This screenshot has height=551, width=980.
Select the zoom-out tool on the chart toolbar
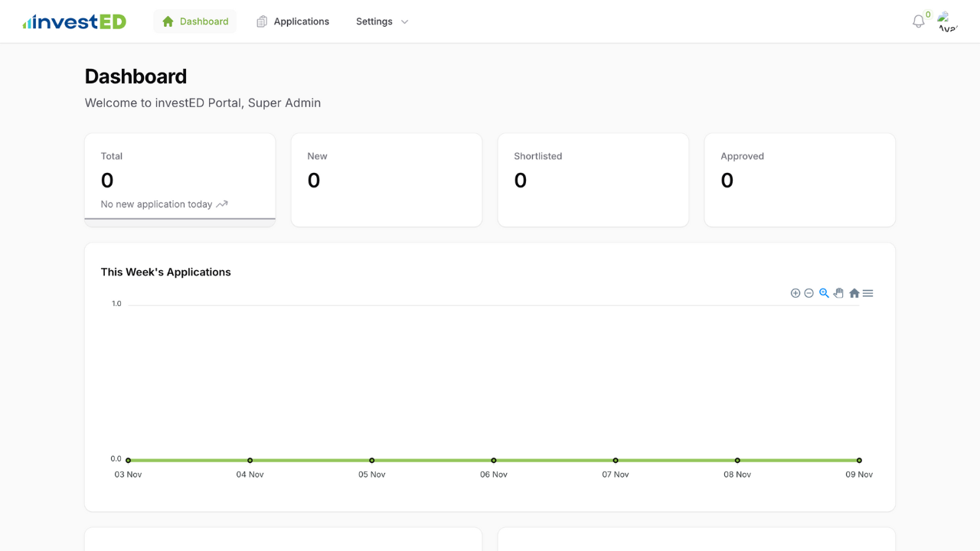click(808, 293)
